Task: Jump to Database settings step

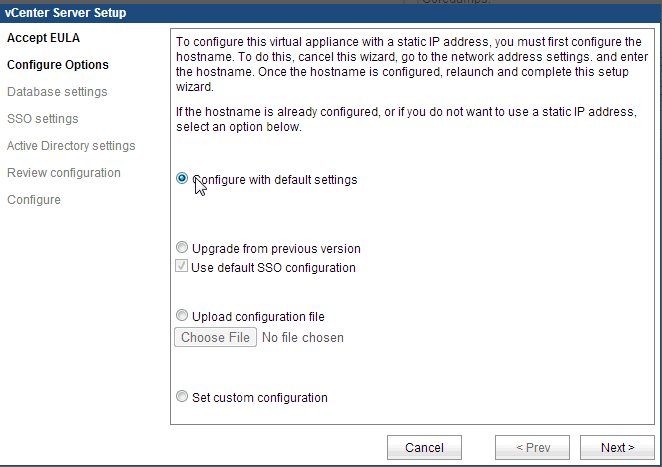Action: [57, 92]
